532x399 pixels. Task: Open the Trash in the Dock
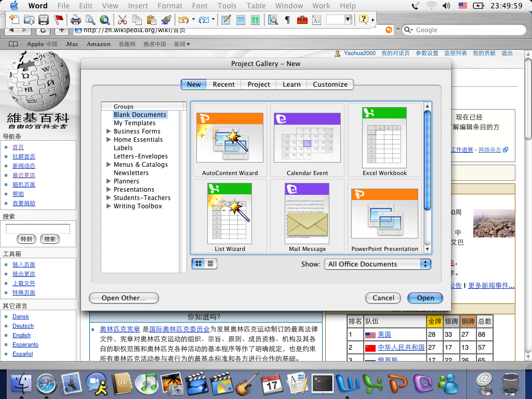pyautogui.click(x=510, y=383)
